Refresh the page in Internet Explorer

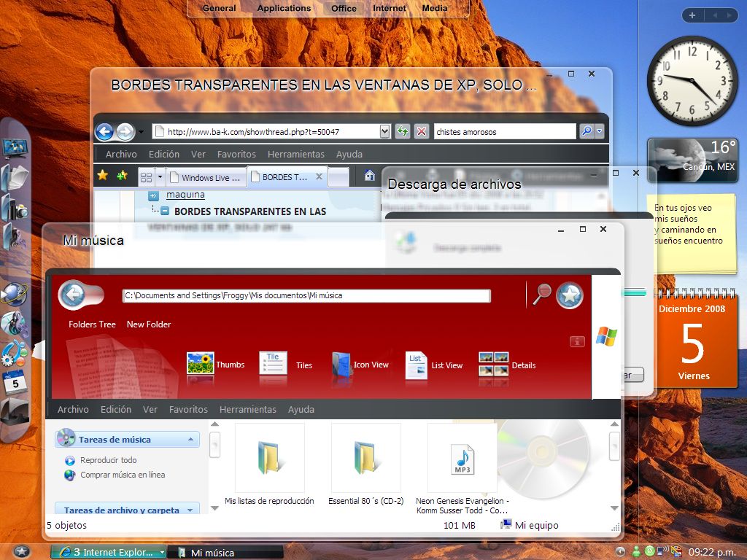click(403, 131)
